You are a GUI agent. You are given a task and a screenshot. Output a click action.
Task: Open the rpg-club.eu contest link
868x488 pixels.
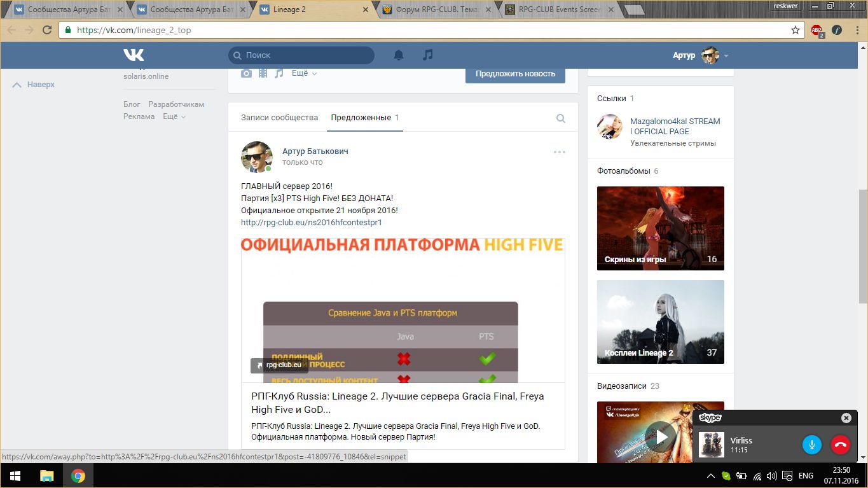click(311, 223)
